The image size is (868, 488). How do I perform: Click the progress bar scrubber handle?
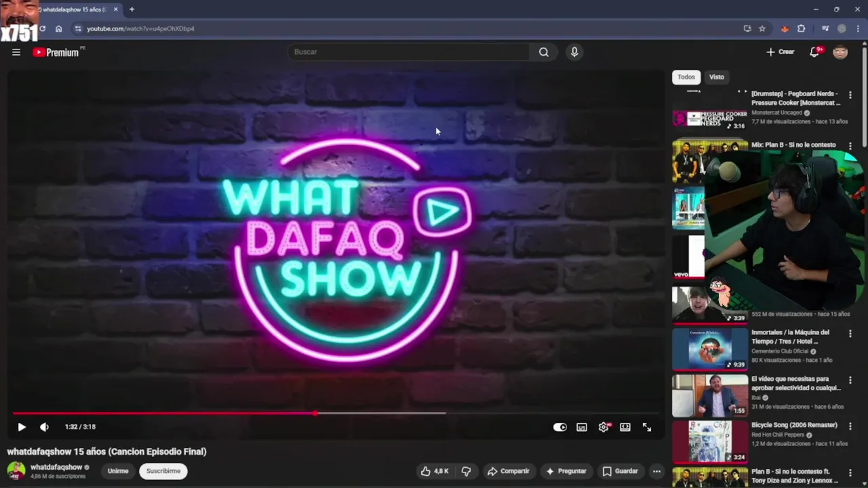coord(315,413)
